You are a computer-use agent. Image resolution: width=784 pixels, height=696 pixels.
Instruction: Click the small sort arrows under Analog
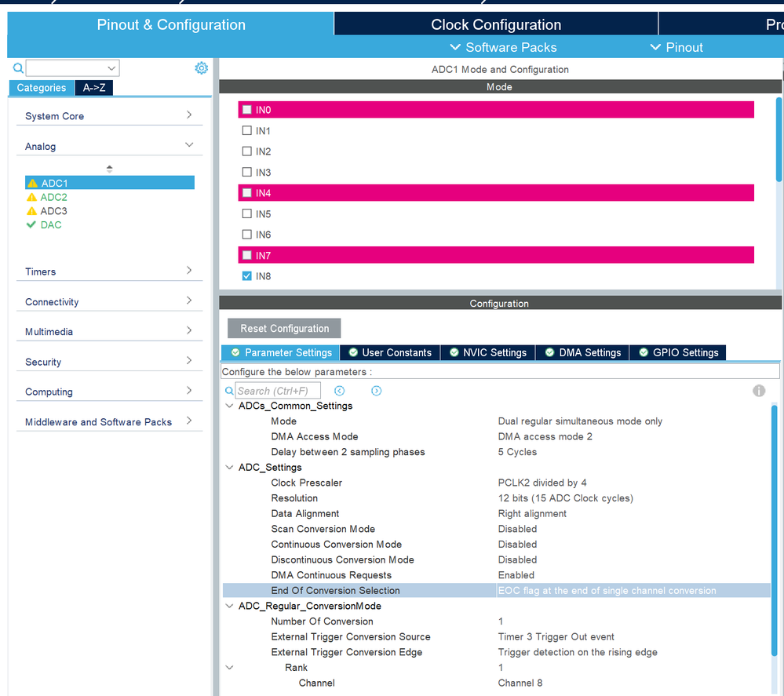[110, 169]
